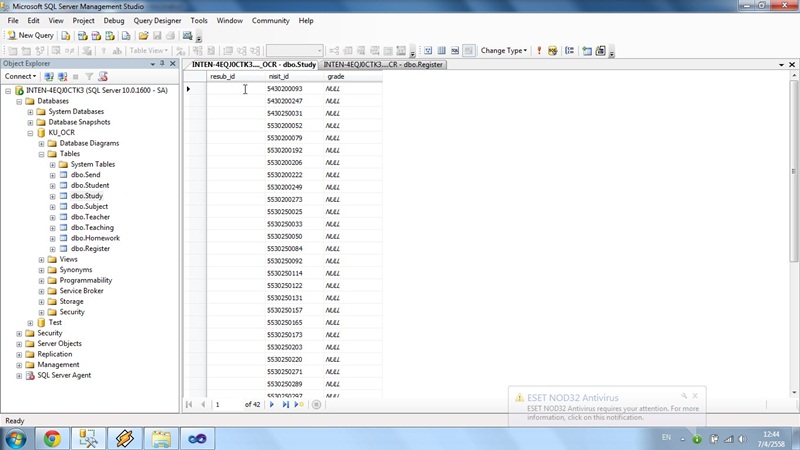This screenshot has width=800, height=450.
Task: Click the Disconnect icon in Object Explorer
Action: (62, 76)
